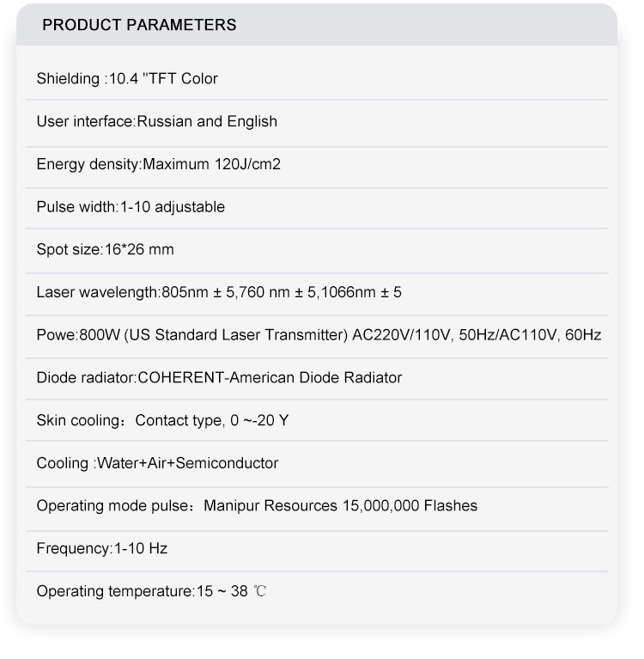
Task: Click the User interface Russian and English row
Action: (x=156, y=121)
